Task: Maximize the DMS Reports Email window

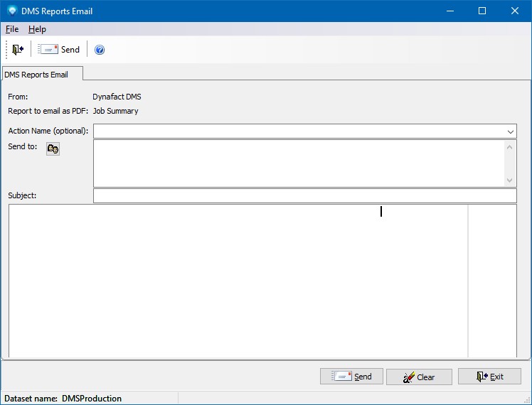Action: pos(482,11)
